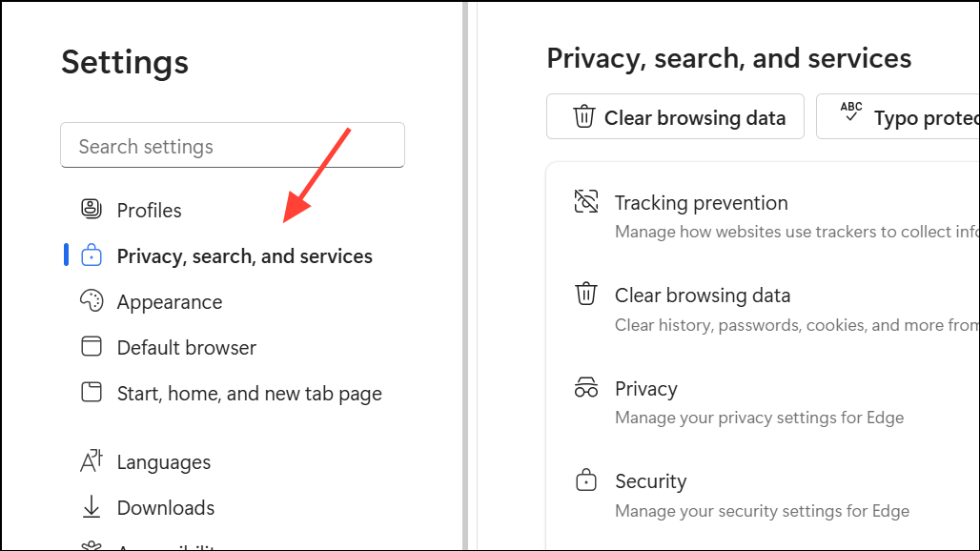Open the Profiles settings page

(149, 210)
